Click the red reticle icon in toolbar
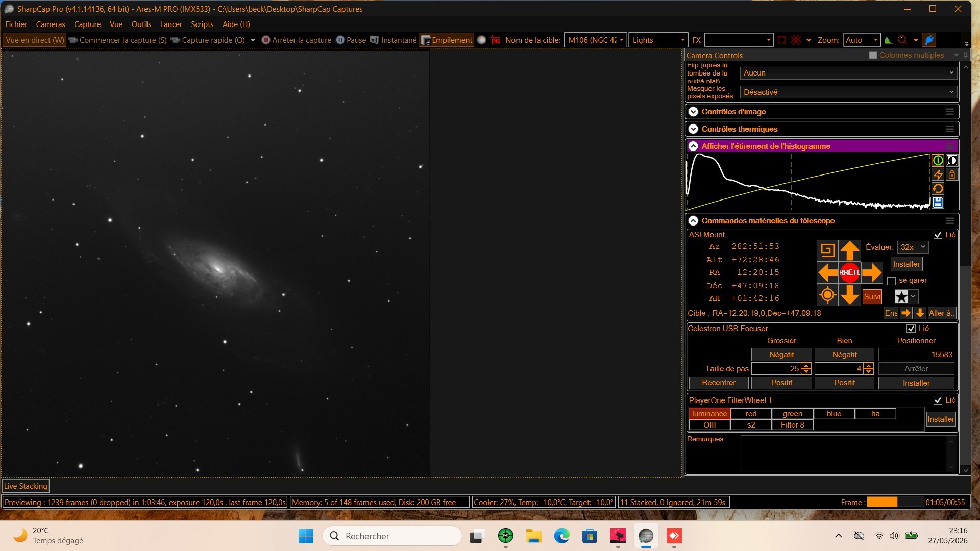This screenshot has width=980, height=551. (902, 40)
